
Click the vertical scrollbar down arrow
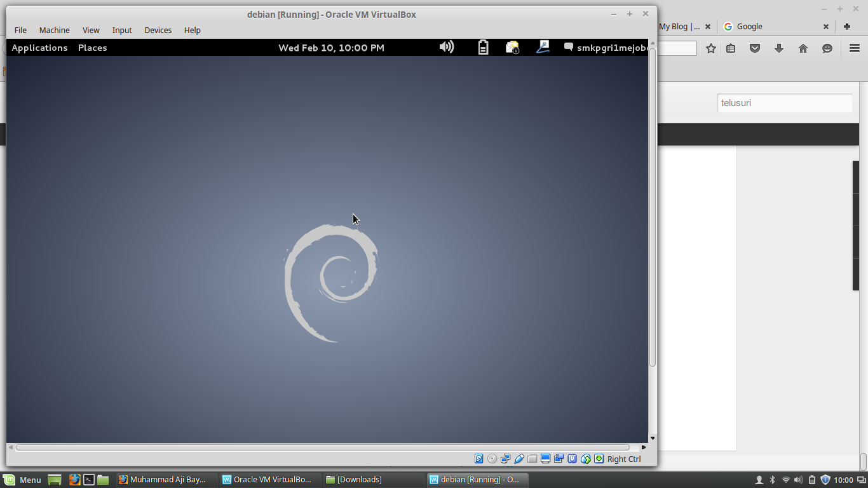click(653, 438)
